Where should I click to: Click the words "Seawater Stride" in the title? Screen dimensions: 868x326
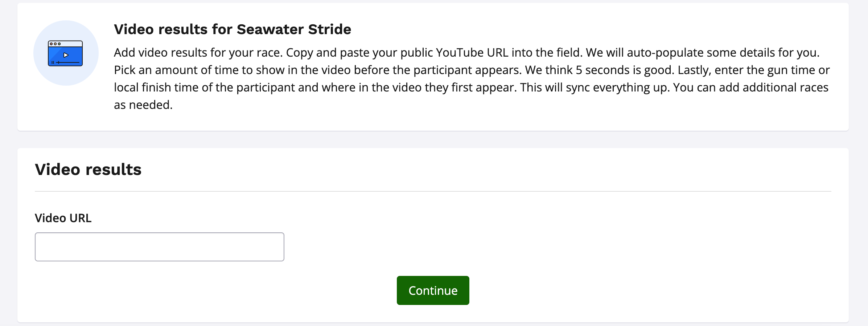(294, 29)
